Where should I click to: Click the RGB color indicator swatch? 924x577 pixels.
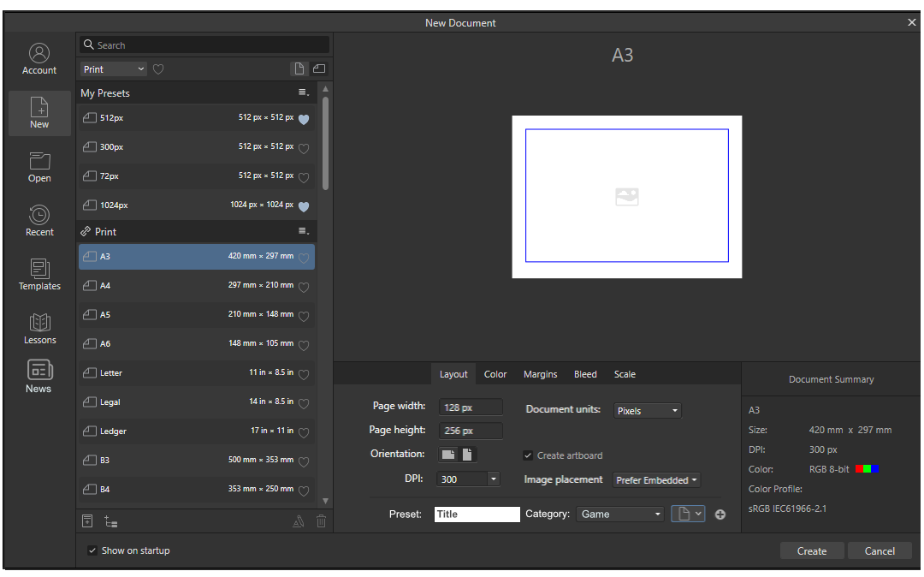(x=867, y=469)
